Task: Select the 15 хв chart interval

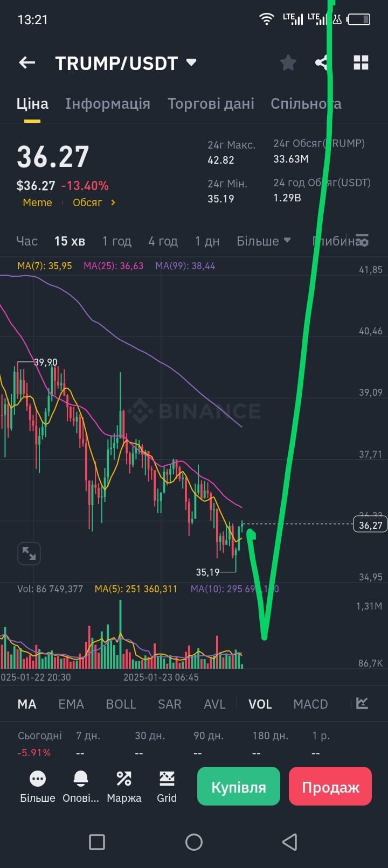Action: pos(70,241)
